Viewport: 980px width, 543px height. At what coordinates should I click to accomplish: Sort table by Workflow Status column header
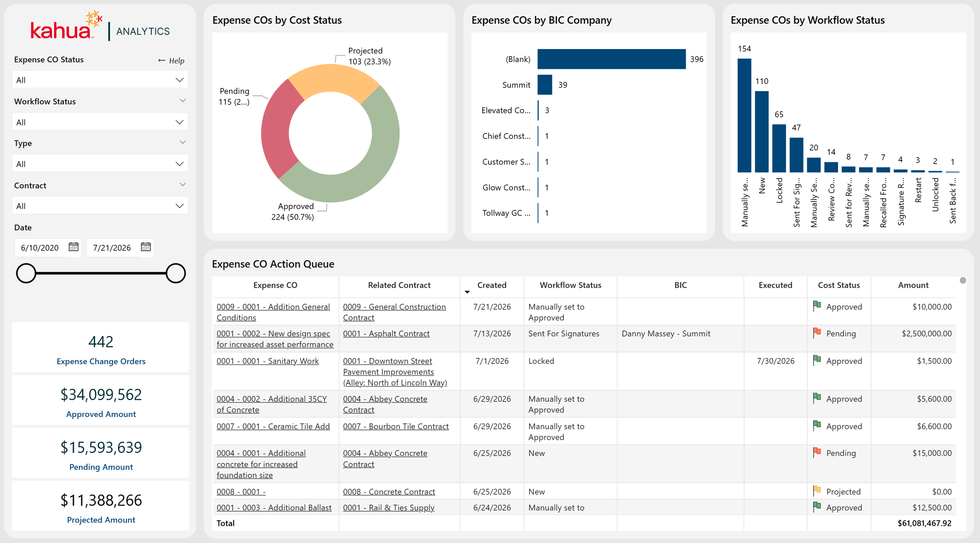pyautogui.click(x=570, y=285)
